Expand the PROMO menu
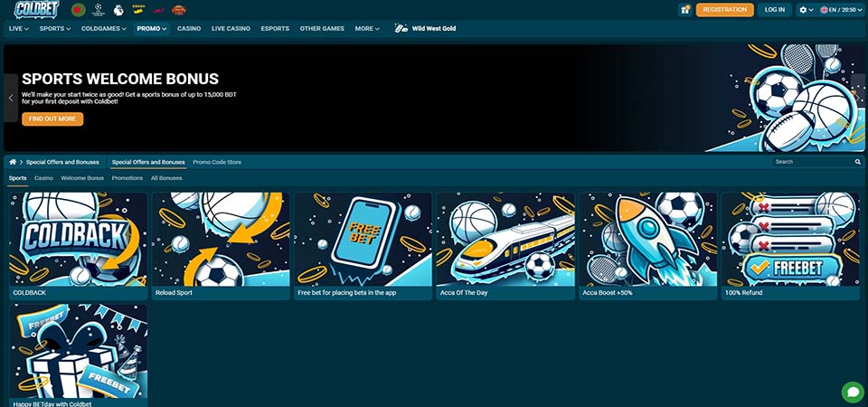Image resolution: width=868 pixels, height=407 pixels. click(152, 28)
